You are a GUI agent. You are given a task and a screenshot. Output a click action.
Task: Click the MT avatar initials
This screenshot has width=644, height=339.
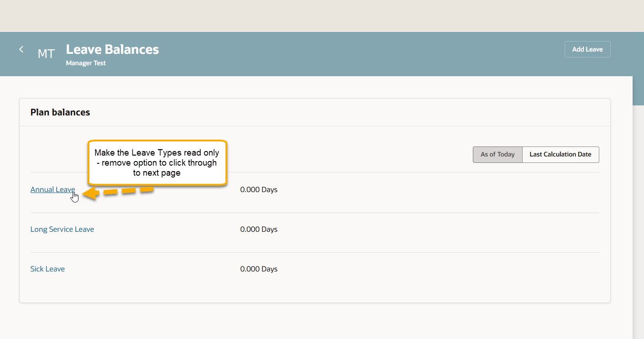pyautogui.click(x=46, y=54)
